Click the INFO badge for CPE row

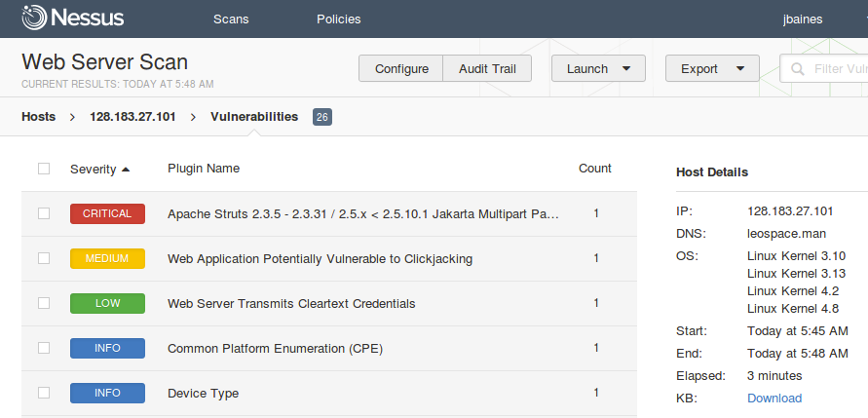pyautogui.click(x=107, y=348)
